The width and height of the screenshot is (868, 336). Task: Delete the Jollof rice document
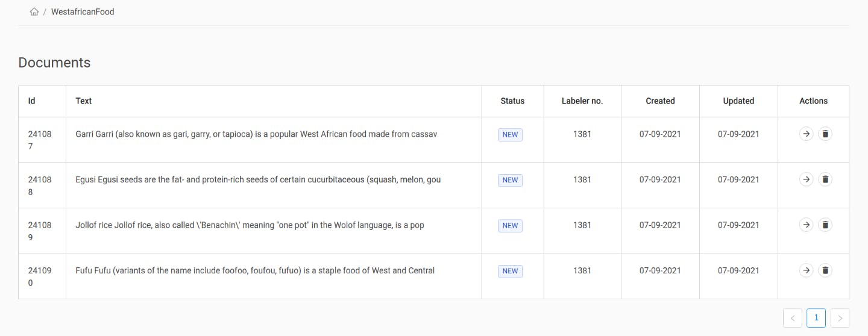(826, 225)
